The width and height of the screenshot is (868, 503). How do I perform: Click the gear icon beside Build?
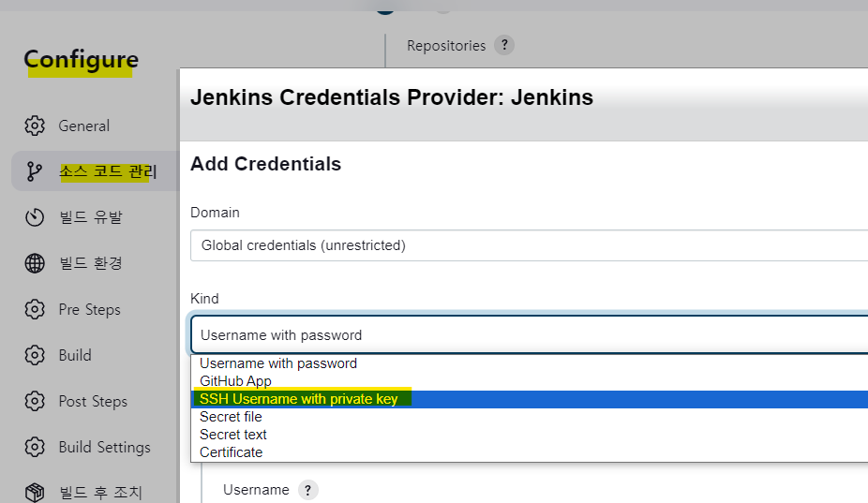click(x=35, y=355)
